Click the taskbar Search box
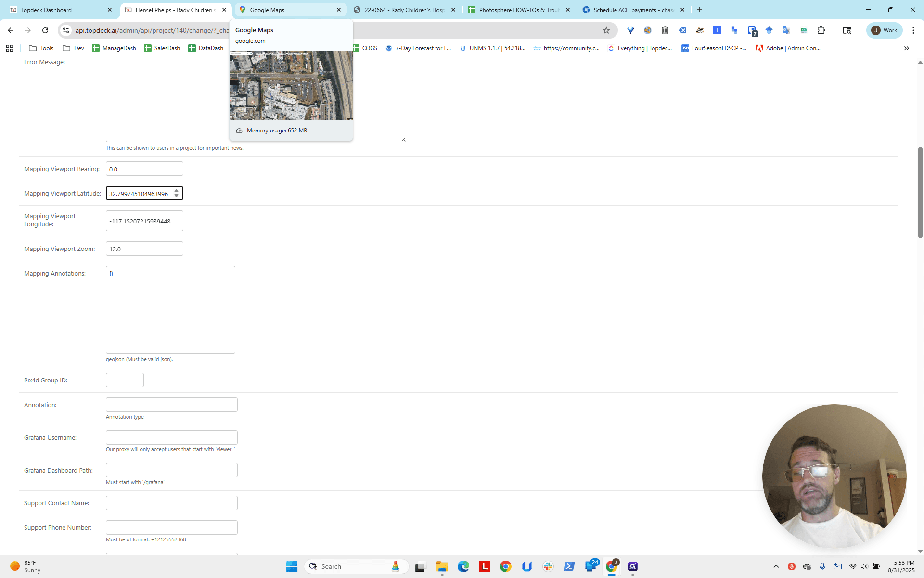The width and height of the screenshot is (924, 578). coord(357,566)
